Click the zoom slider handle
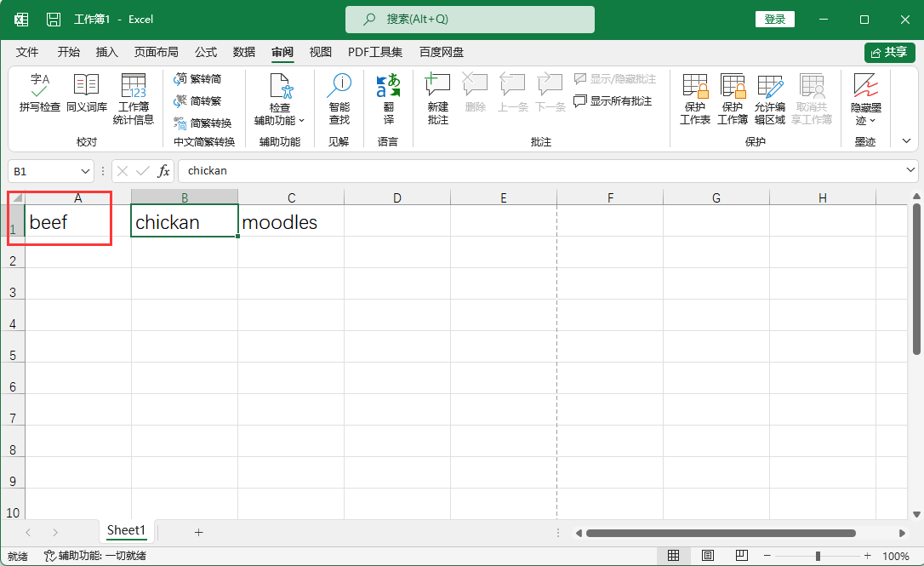This screenshot has height=566, width=924. pos(818,556)
